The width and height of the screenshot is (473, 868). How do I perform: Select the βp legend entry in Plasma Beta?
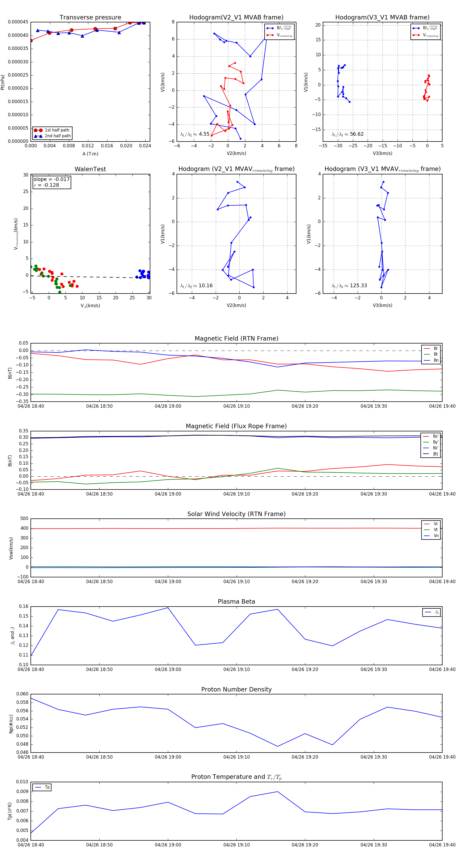point(431,612)
